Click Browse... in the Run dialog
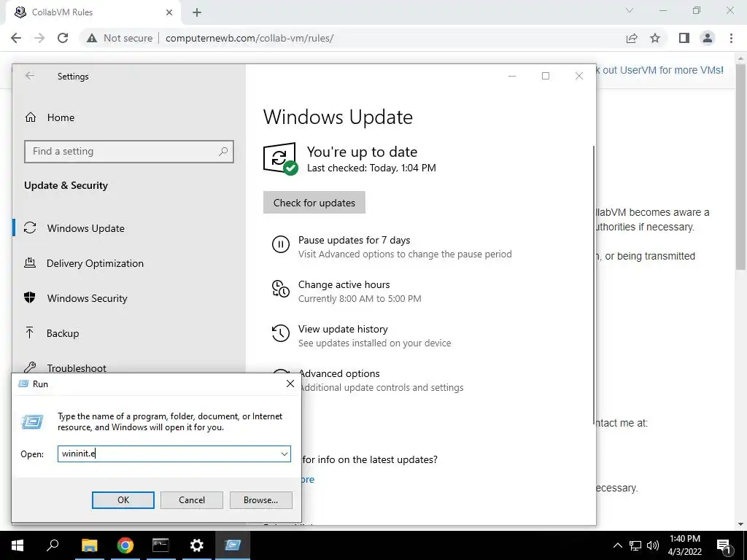The height and width of the screenshot is (560, 747). coord(260,500)
